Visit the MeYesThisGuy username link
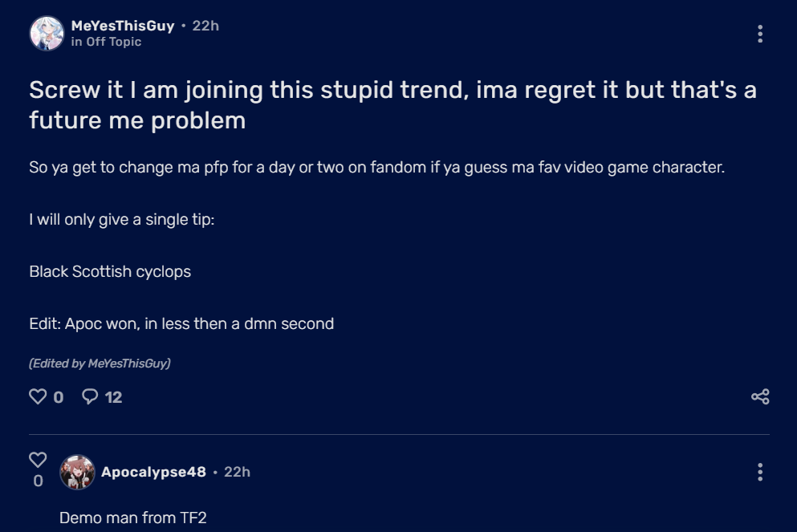Screen dimensions: 797x532 (x=123, y=26)
